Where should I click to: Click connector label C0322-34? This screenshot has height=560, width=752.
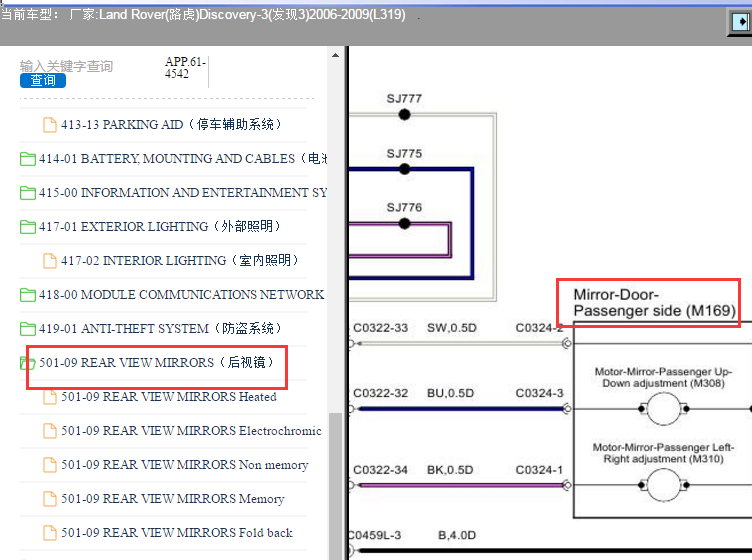(x=380, y=470)
